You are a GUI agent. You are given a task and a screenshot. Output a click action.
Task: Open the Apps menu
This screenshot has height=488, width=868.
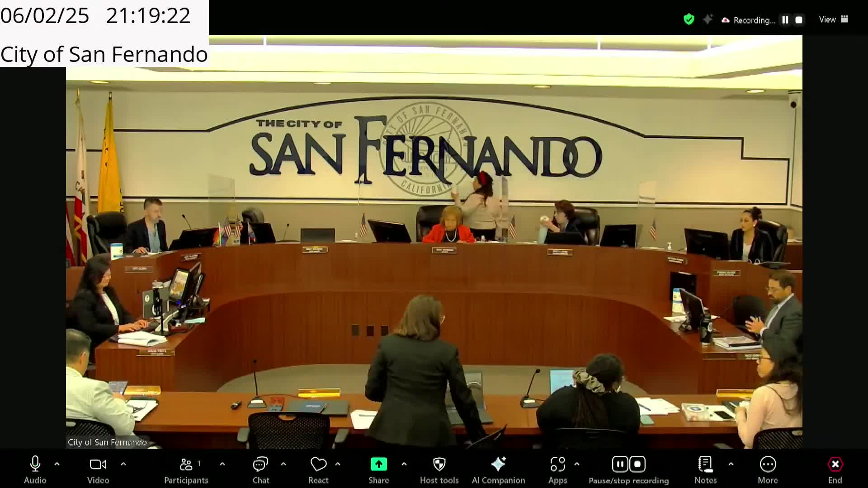point(557,465)
